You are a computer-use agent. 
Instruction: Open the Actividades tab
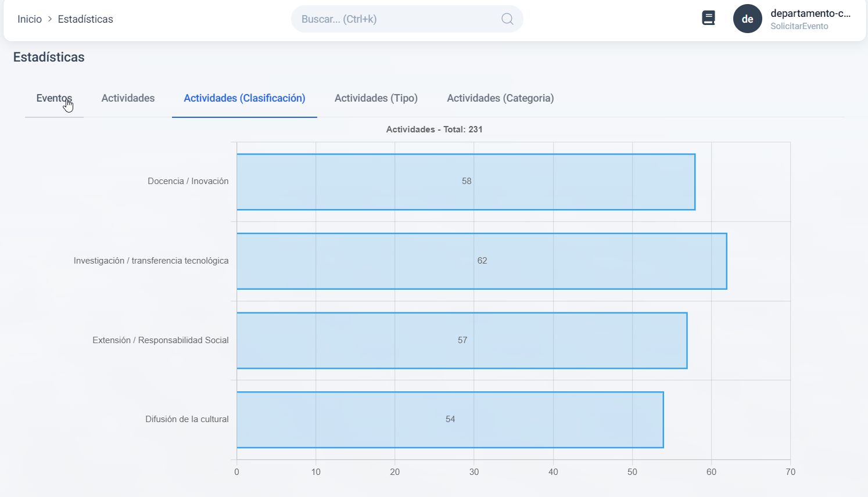[128, 98]
